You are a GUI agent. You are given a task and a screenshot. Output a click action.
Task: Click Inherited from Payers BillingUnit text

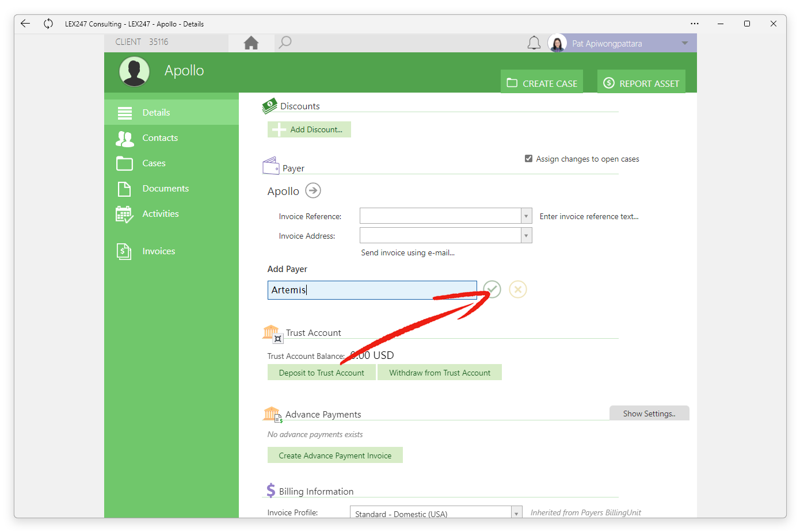click(x=585, y=512)
